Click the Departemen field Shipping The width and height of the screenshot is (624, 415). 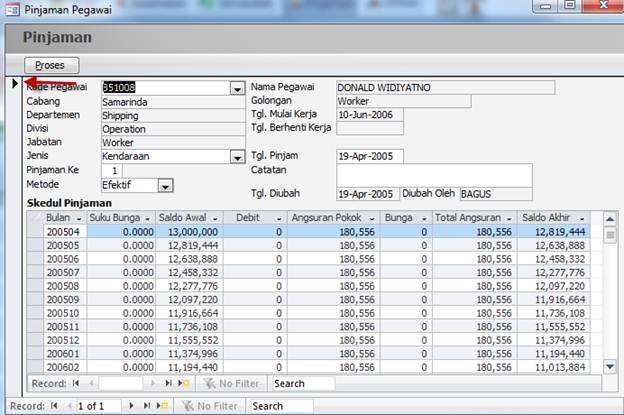click(174, 116)
